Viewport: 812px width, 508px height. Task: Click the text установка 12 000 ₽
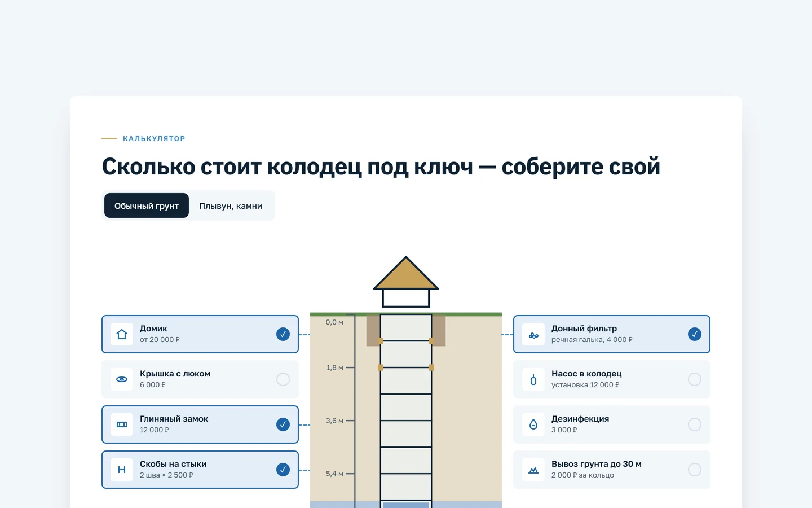click(585, 385)
